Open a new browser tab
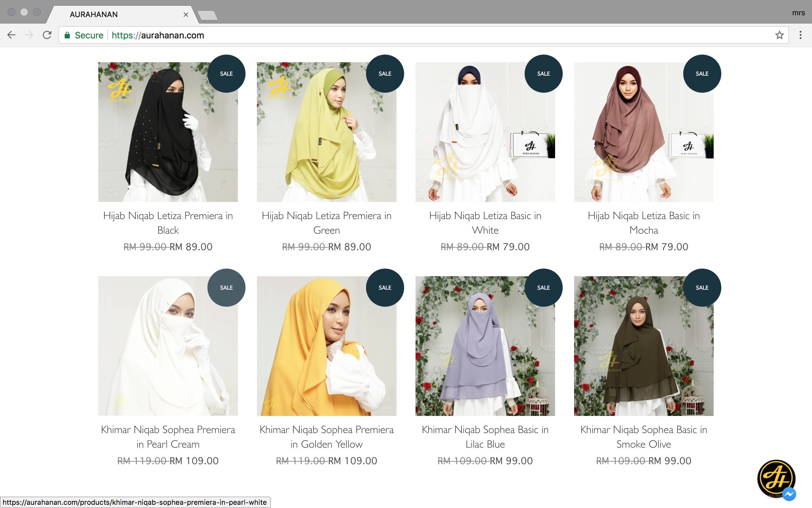 point(207,15)
